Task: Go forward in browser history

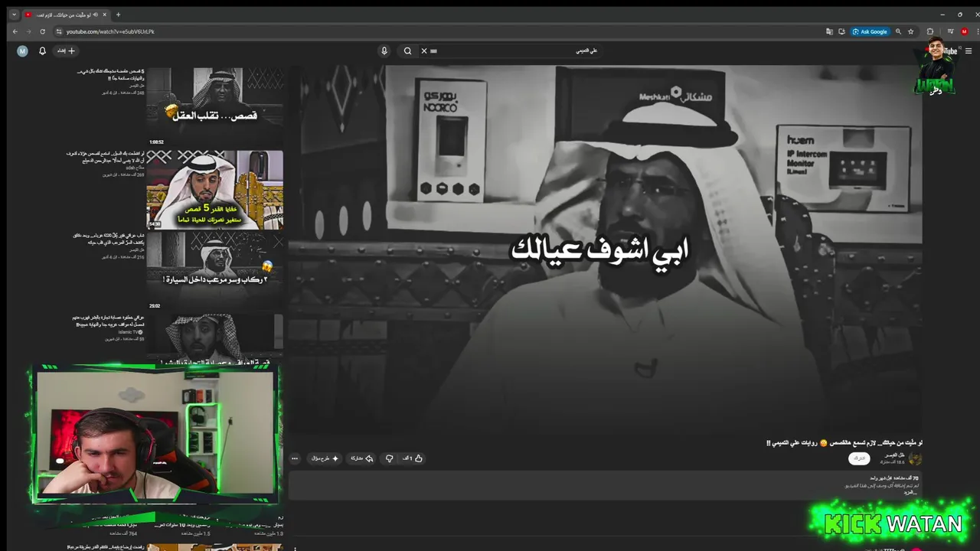Action: point(28,31)
